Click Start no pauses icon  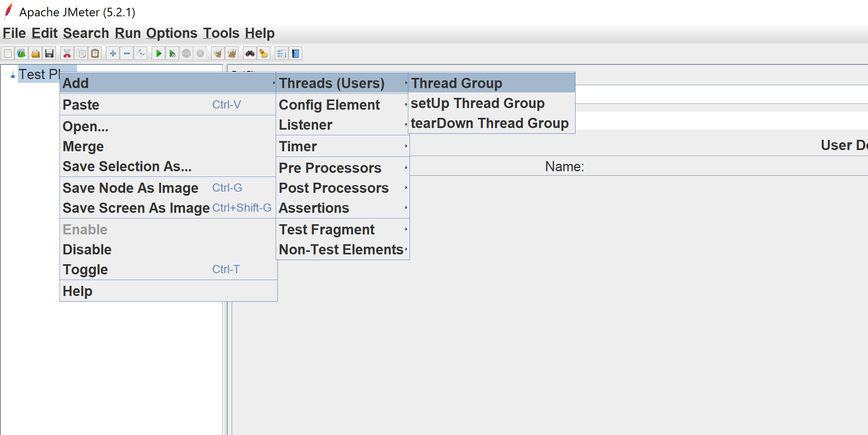[173, 53]
